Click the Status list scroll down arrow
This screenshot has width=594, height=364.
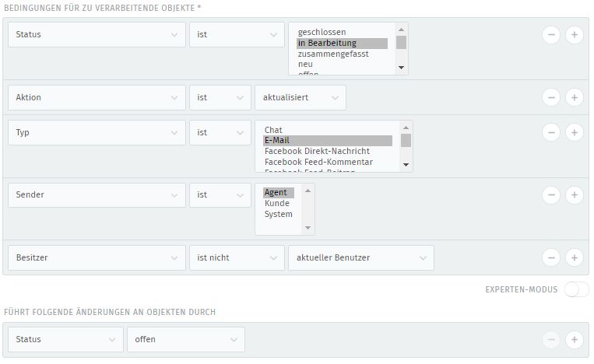[401, 68]
